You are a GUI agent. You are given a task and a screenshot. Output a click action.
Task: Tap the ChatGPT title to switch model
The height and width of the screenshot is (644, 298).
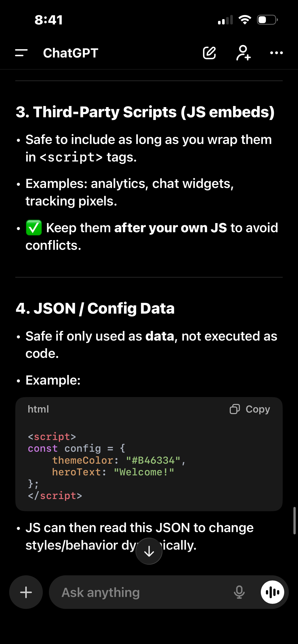(71, 53)
